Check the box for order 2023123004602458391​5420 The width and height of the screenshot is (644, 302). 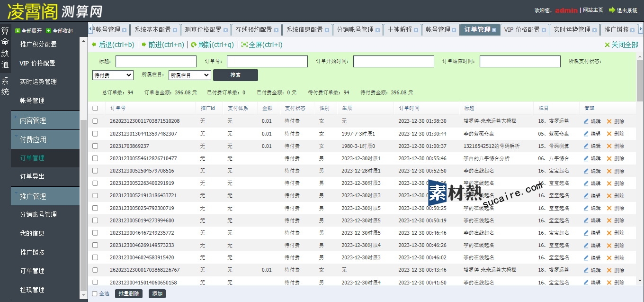point(95,257)
